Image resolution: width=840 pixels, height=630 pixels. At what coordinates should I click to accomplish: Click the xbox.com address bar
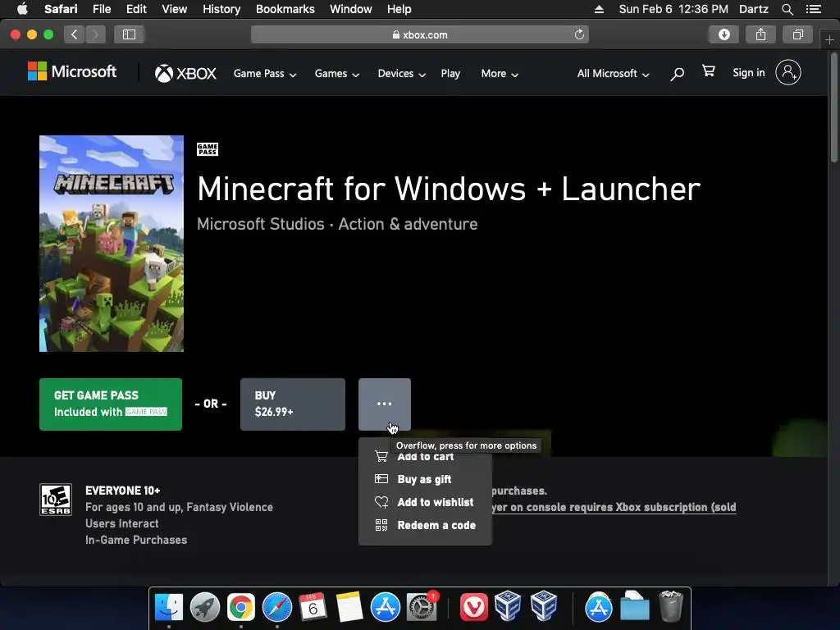coord(420,34)
